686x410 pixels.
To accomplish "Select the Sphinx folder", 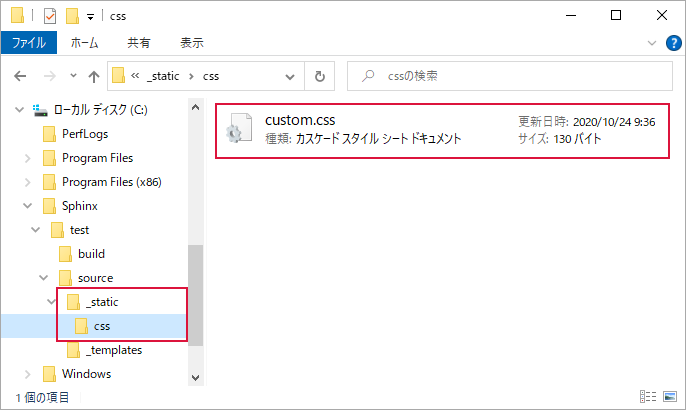I will (x=80, y=206).
